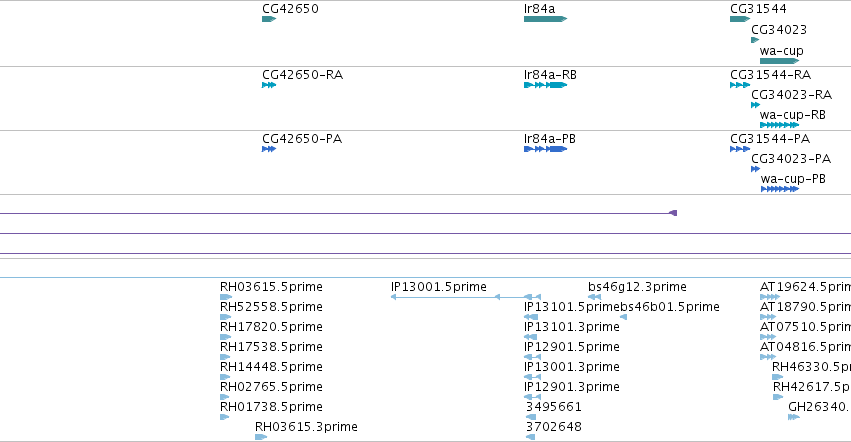Select the RH17820.5prime EST
The image size is (851, 442).
(x=226, y=337)
